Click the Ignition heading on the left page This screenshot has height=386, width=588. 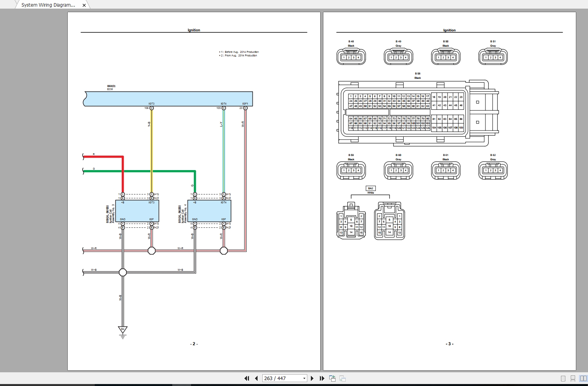(194, 30)
